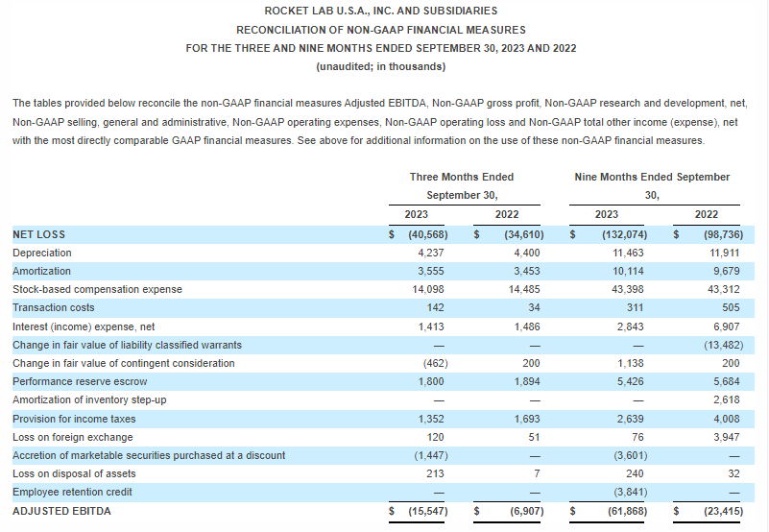Click the Employee retention credit label

pyautogui.click(x=72, y=492)
